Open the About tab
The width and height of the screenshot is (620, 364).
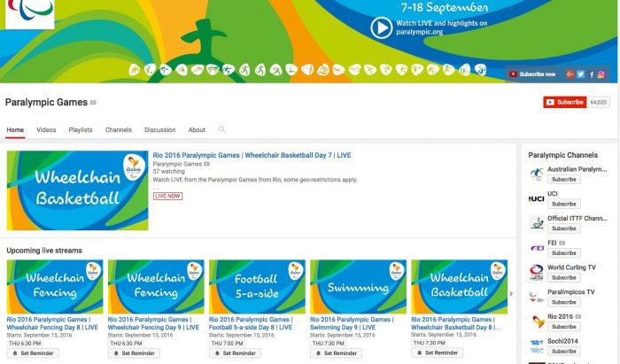(x=197, y=129)
